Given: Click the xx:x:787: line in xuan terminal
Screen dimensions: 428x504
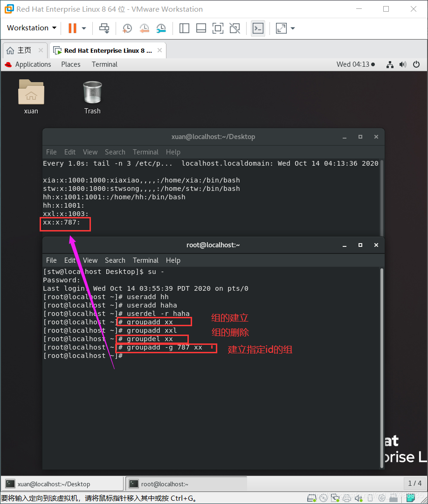Looking at the screenshot, I should [62, 223].
